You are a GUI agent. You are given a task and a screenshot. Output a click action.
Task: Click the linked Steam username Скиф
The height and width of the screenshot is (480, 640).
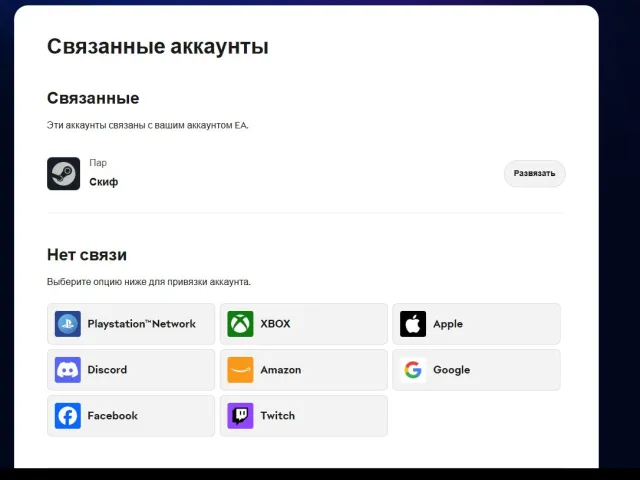coord(104,182)
